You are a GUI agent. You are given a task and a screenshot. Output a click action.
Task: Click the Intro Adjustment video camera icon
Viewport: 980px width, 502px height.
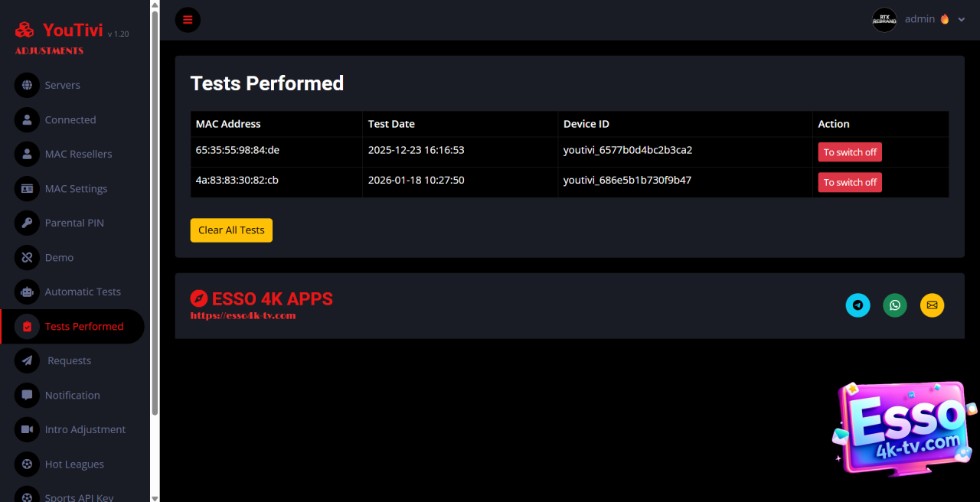point(27,429)
